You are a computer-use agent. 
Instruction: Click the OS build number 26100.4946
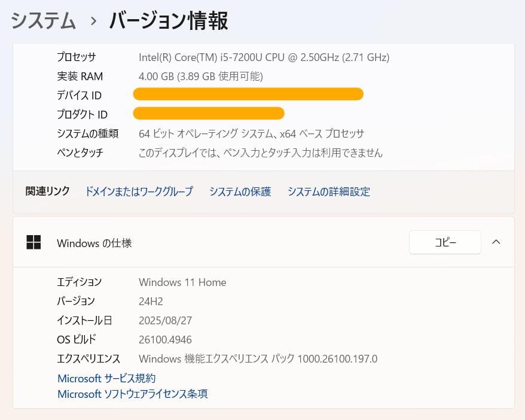166,339
